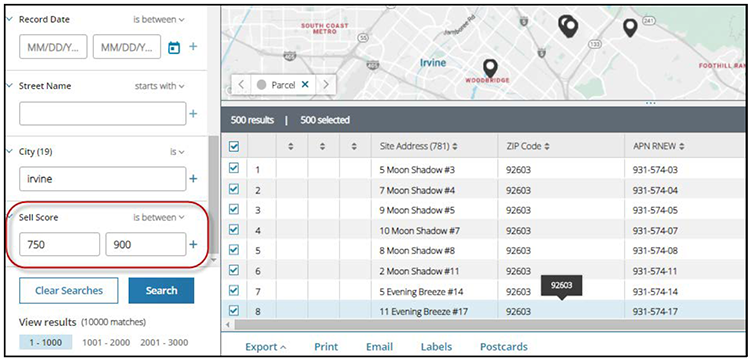Add another City value using the plus icon
The image size is (750, 360).
pyautogui.click(x=193, y=179)
